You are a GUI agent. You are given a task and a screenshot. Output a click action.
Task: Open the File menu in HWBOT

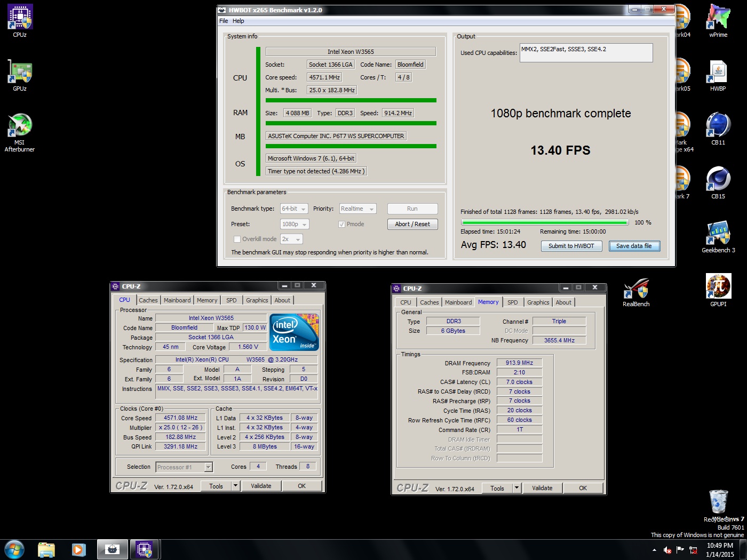[x=224, y=21]
